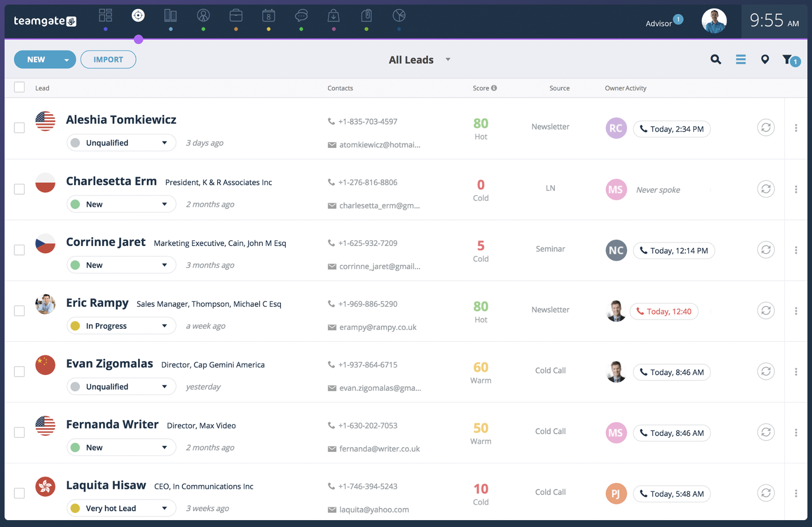Open more options for Laquita Hisaw
The image size is (812, 527).
(x=796, y=494)
